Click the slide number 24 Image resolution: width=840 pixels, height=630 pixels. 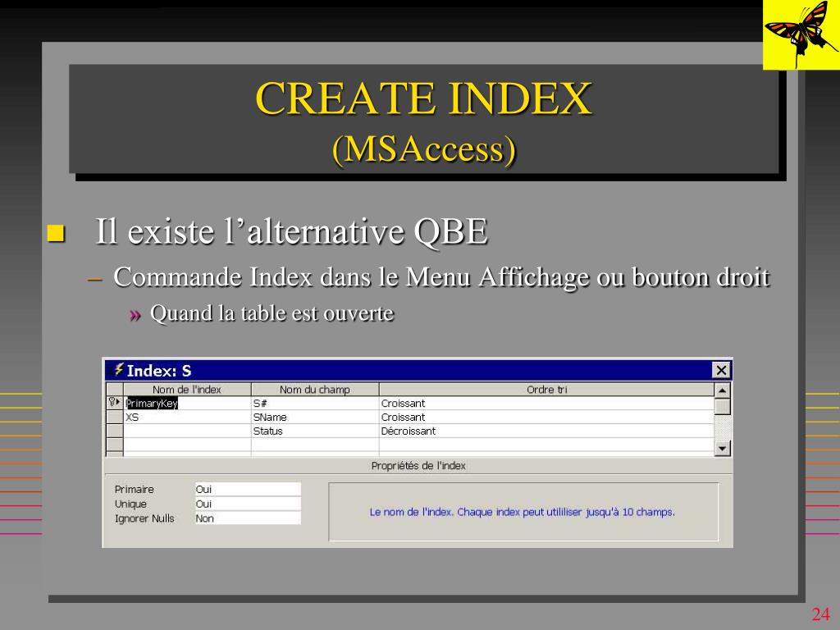coord(820,614)
